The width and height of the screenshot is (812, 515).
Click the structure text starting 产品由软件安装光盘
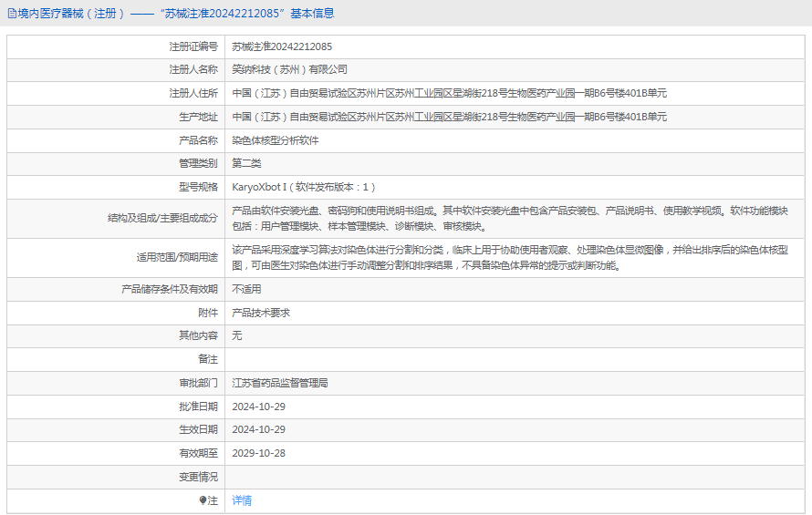510,219
